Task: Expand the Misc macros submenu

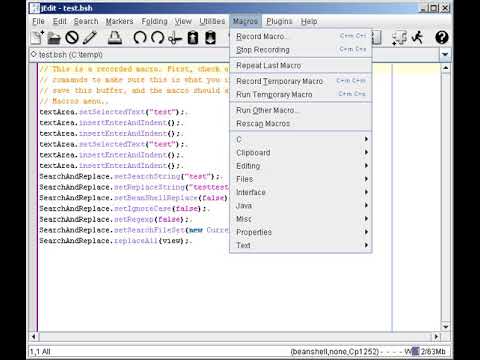Action: click(x=301, y=219)
